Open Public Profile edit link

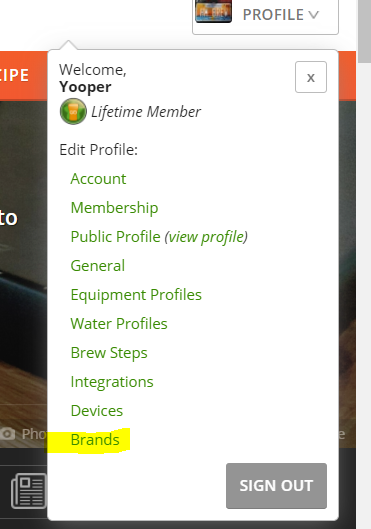[115, 237]
